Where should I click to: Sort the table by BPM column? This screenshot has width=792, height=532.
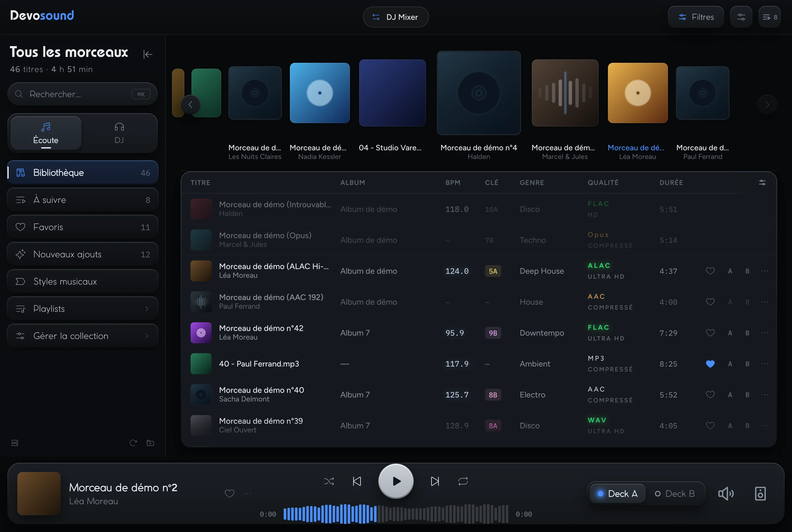[x=453, y=182]
